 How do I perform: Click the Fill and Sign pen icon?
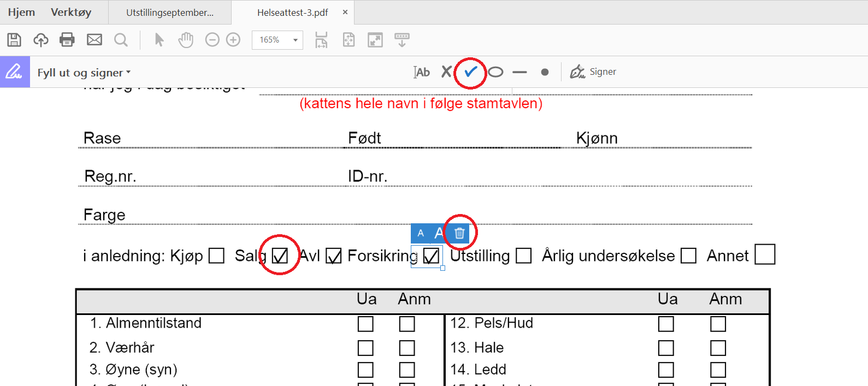pyautogui.click(x=15, y=72)
